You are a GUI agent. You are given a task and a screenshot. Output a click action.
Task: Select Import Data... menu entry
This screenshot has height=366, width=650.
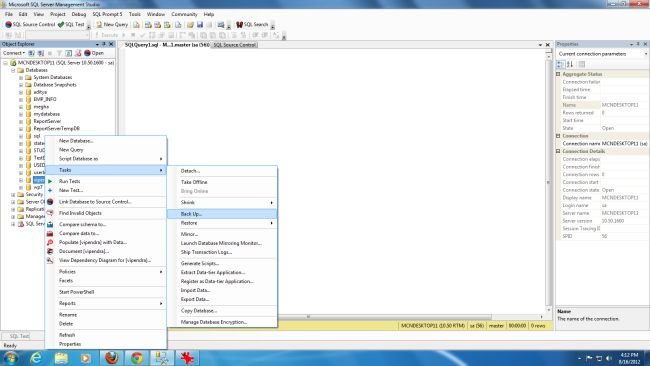222,290
